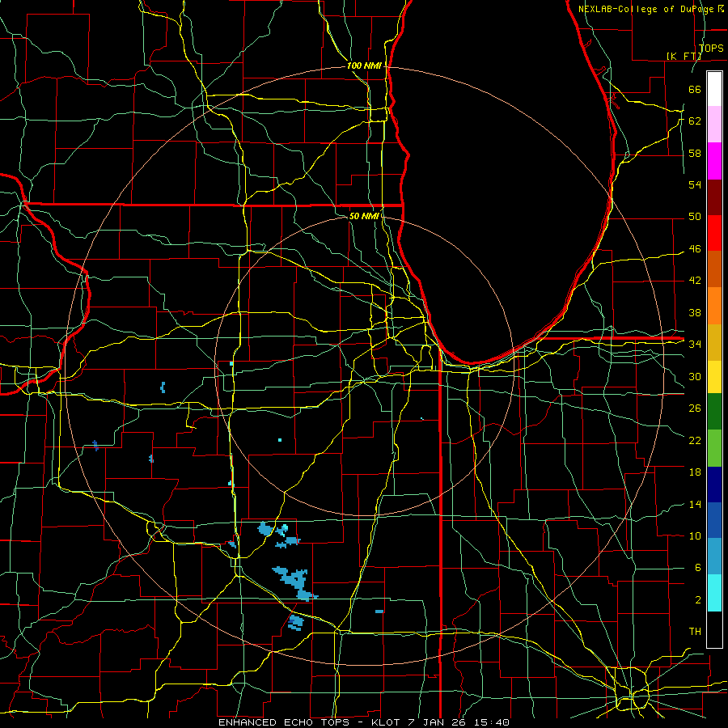Select the light green legend swatch
Image resolution: width=728 pixels, height=728 pixels.
[714, 448]
